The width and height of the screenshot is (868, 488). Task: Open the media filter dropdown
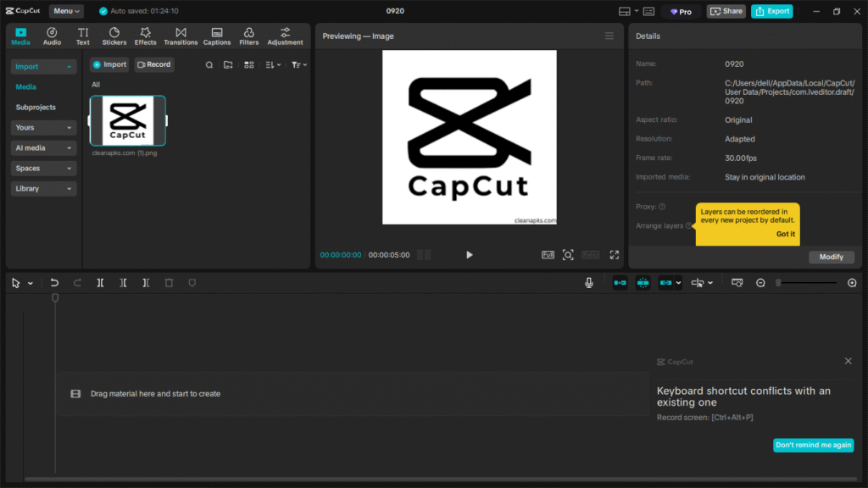pyautogui.click(x=299, y=65)
